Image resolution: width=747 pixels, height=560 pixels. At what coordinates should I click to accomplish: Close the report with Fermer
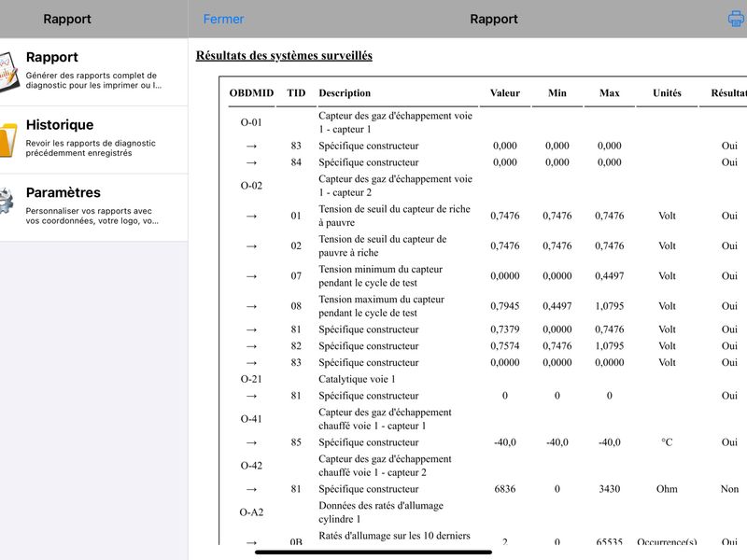[x=223, y=19]
